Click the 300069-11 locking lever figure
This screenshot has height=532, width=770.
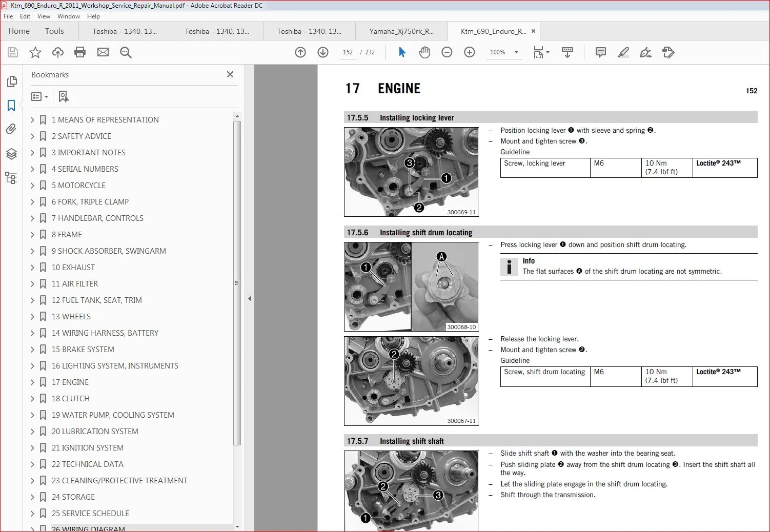click(411, 172)
